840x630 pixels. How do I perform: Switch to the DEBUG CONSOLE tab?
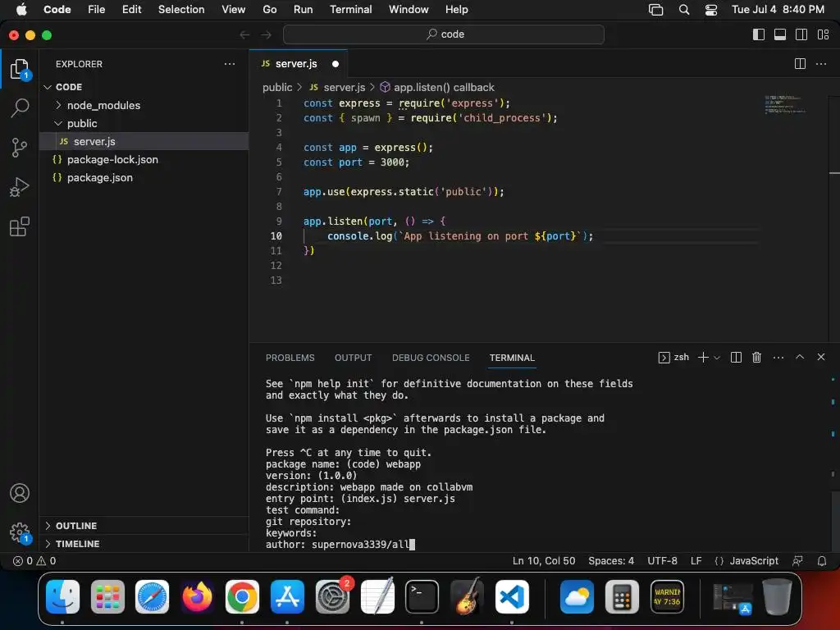tap(431, 358)
